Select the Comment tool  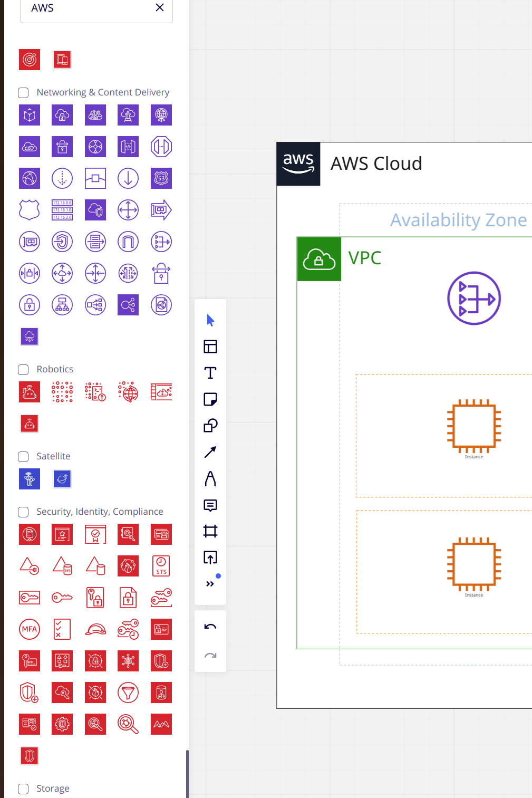[x=210, y=505]
